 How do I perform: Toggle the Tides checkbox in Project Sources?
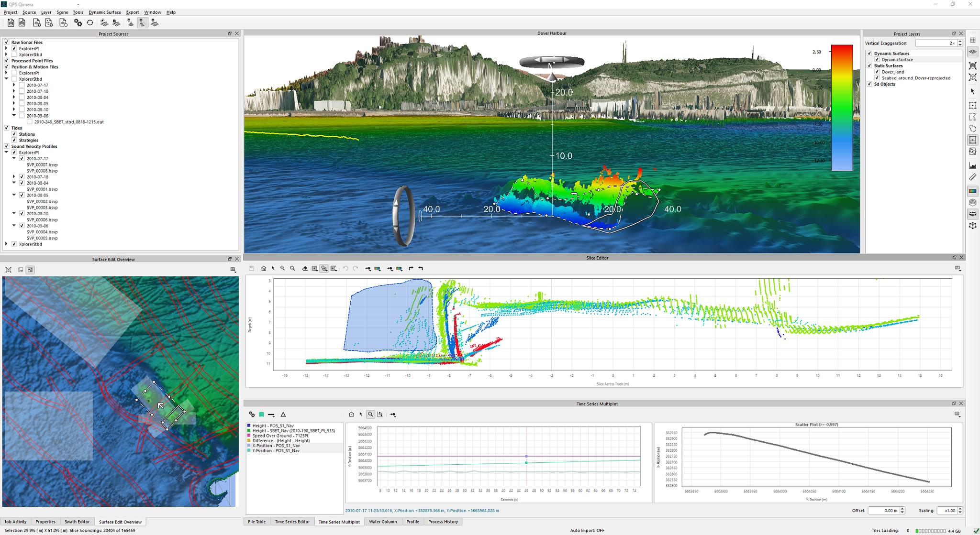7,128
